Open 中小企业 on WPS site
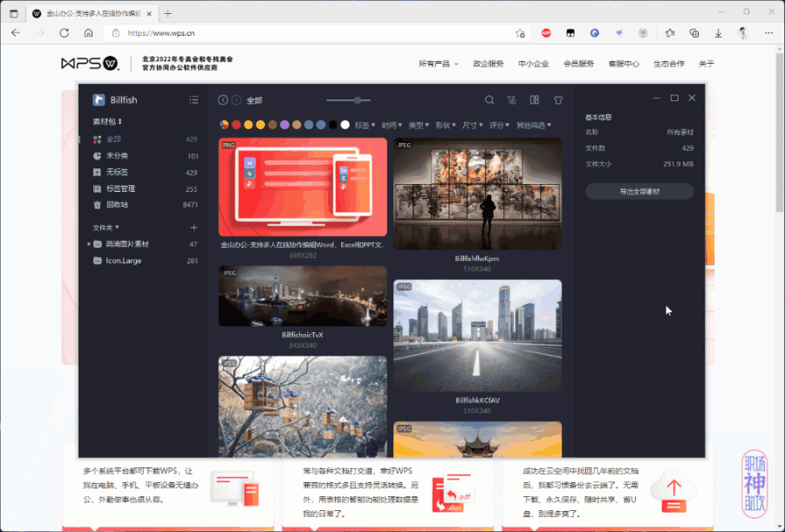Screen dimensions: 785x532 (533, 64)
